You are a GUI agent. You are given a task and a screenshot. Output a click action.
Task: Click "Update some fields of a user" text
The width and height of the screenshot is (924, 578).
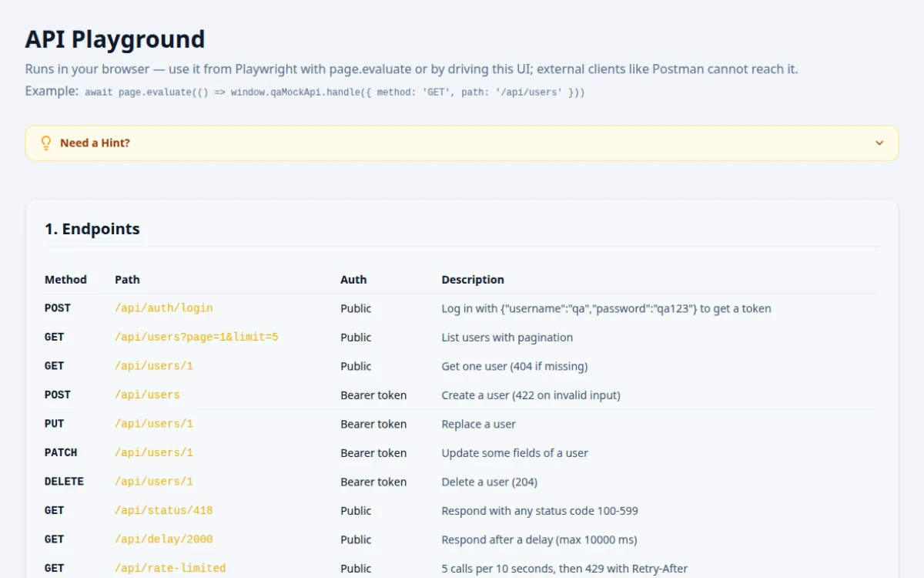point(514,452)
